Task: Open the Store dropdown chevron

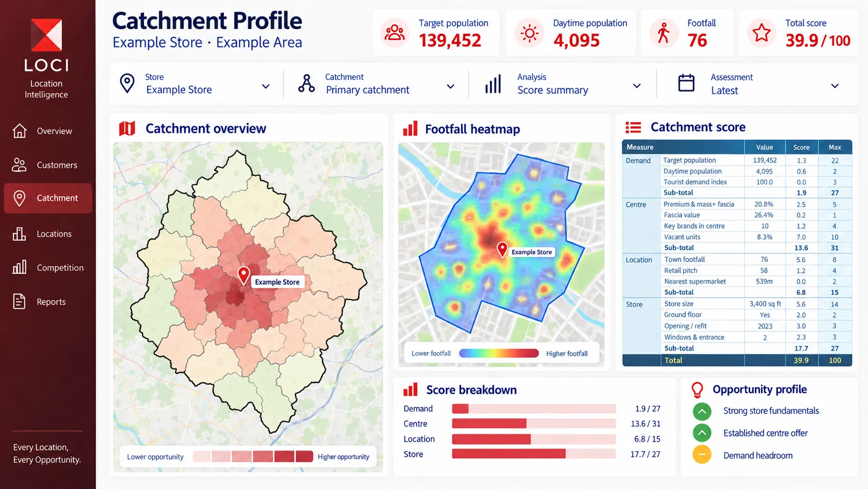Action: click(266, 86)
